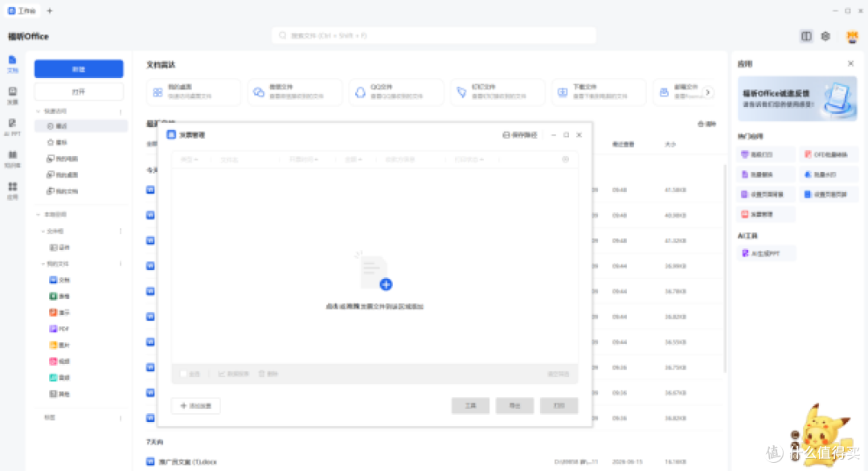Screen dimensions: 868x471
Task: Tick the 全选 checkbox in invoice dialog
Action: click(x=183, y=374)
